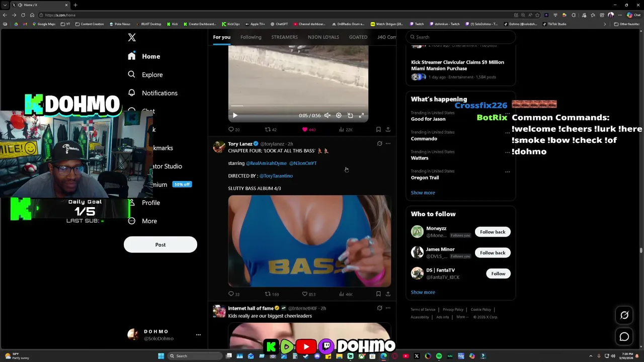Screen dimensions: 644x362
Task: Open the Terms of Service link
Action: pyautogui.click(x=423, y=310)
